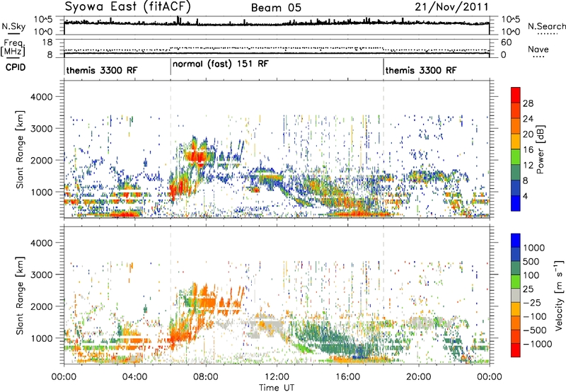Click the 'Nave' label
The image size is (566, 392).
(538, 49)
